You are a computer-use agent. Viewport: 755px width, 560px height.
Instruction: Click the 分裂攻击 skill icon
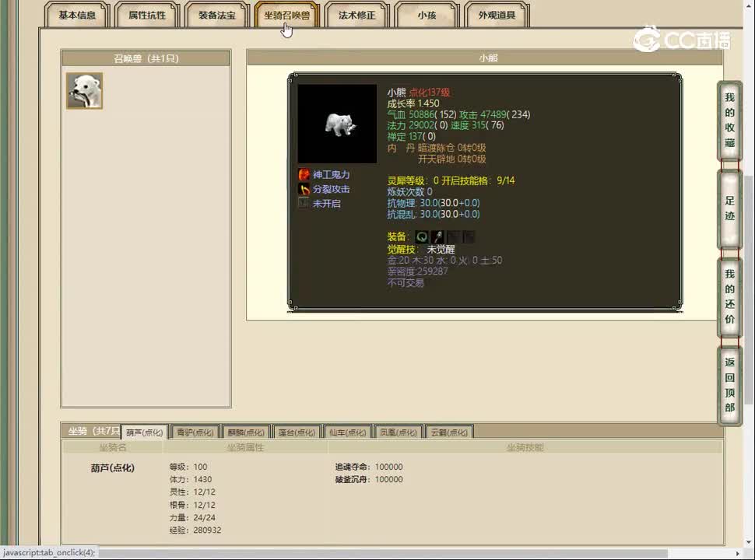304,189
